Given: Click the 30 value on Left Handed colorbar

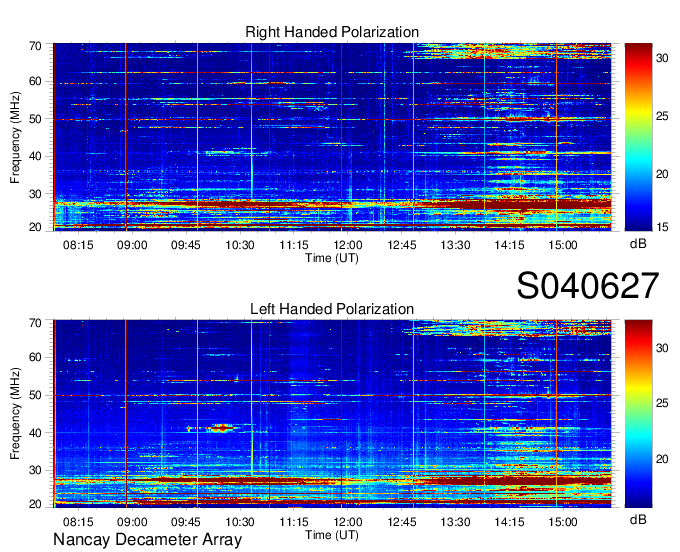Looking at the screenshot, I should (662, 347).
